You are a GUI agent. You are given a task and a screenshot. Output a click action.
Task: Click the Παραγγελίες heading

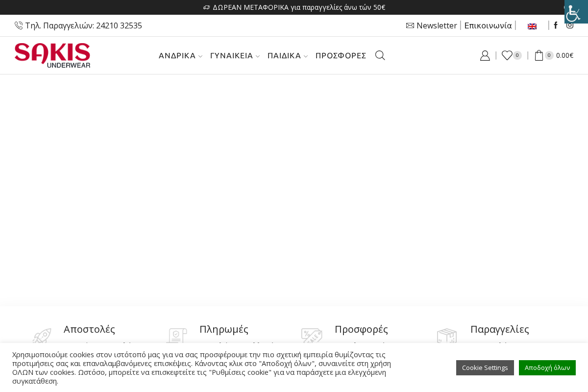click(x=500, y=329)
